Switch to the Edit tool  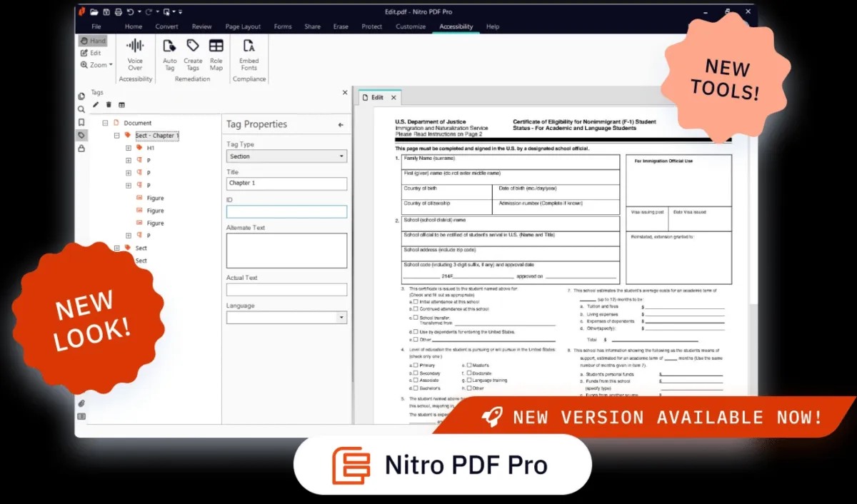tap(93, 52)
